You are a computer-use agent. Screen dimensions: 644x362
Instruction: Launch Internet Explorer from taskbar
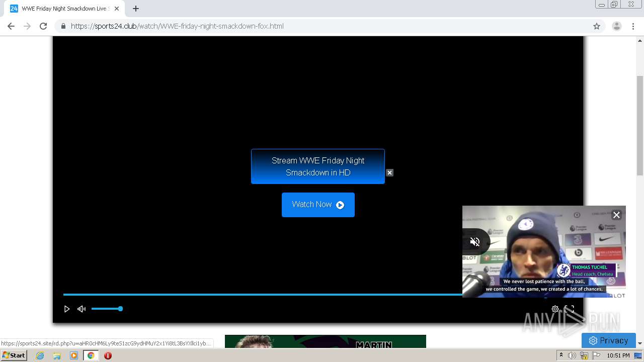[40, 355]
